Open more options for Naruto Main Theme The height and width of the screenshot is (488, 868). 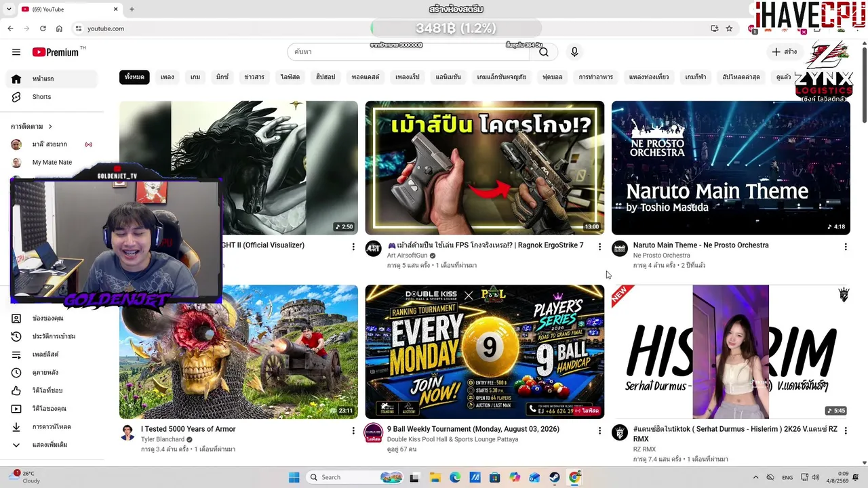[x=845, y=247]
